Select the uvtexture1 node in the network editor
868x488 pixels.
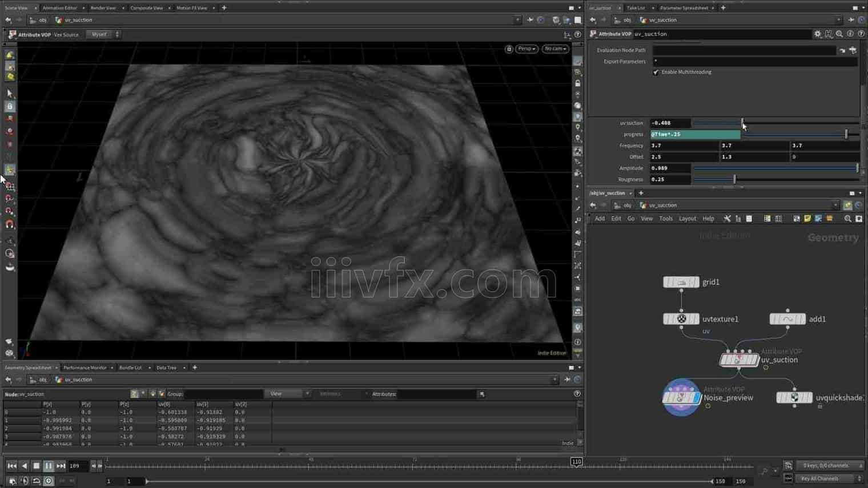click(681, 318)
